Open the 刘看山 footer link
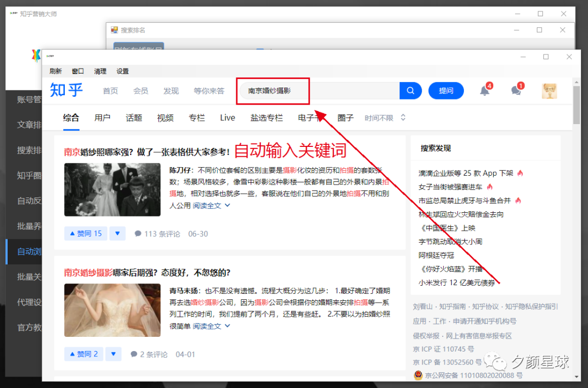Screen dimensions: 588x388 pyautogui.click(x=422, y=307)
